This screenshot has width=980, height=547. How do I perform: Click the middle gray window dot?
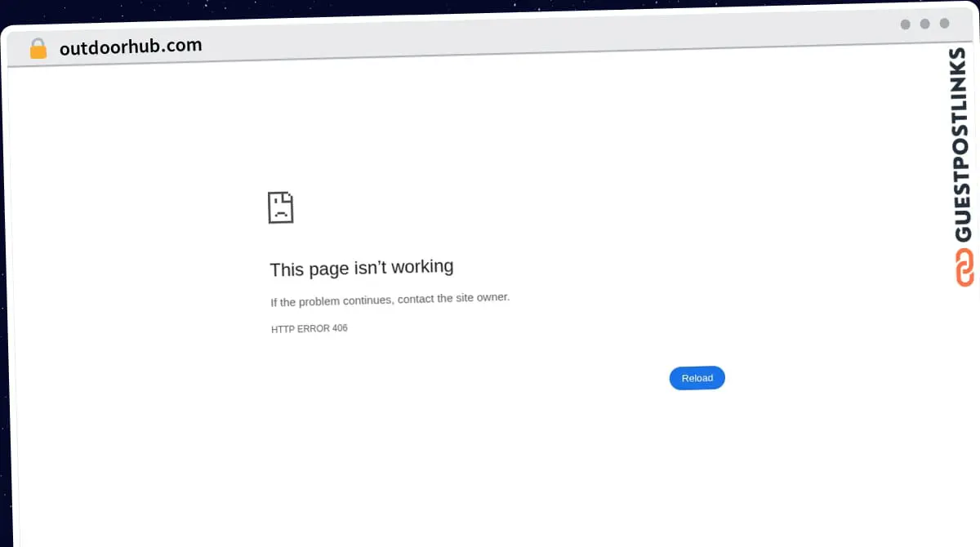click(x=924, y=24)
